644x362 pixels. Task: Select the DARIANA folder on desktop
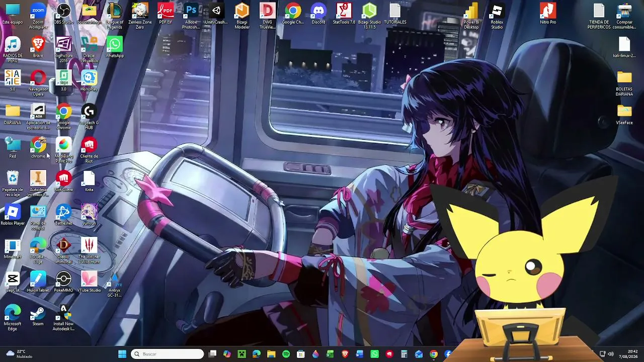(x=13, y=115)
